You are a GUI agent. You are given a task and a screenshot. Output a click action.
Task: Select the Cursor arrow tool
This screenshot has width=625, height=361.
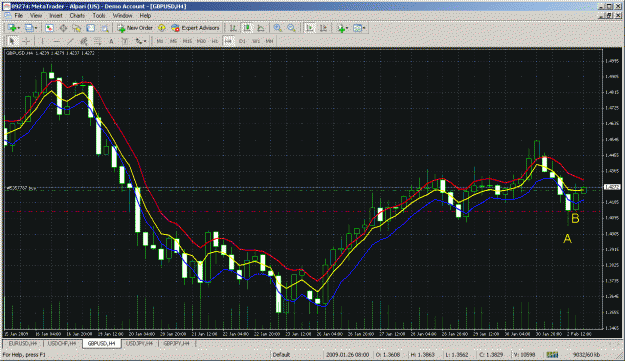tap(12, 41)
